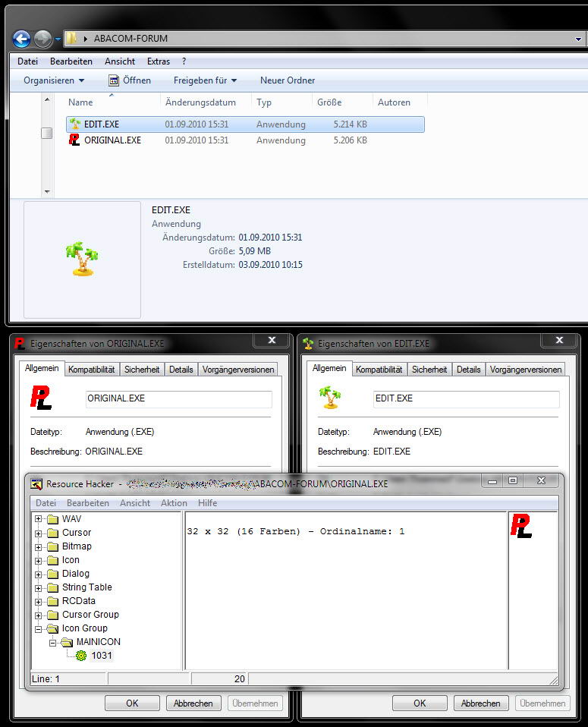Expand the Bitmap resource folder
Image resolution: width=588 pixels, height=727 pixels.
pos(39,547)
